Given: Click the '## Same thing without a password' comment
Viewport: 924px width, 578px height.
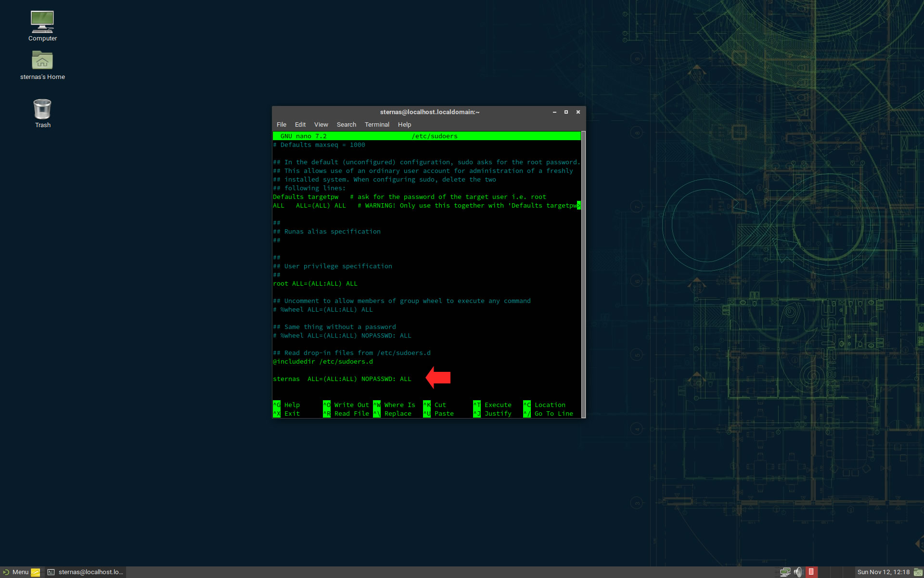Looking at the screenshot, I should click(334, 327).
